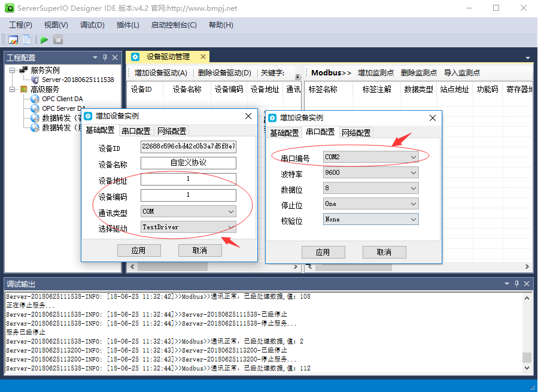This screenshot has height=392, width=538.
Task: Pin the 调试输出 panel
Action: coord(516,284)
